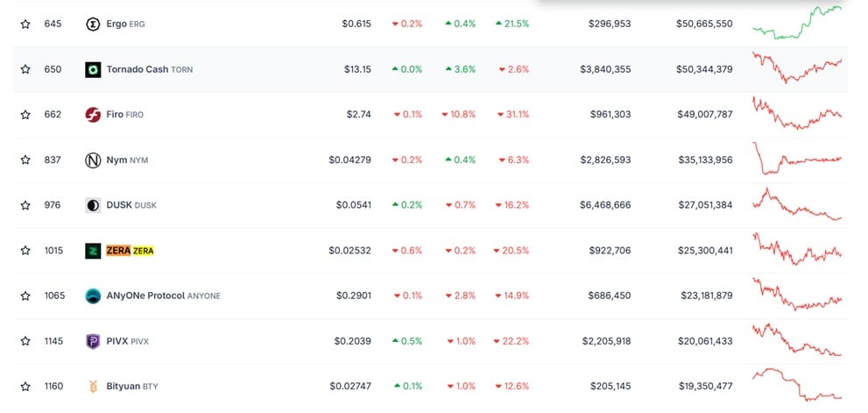Click DUSK volume $6,468,666

(x=605, y=205)
